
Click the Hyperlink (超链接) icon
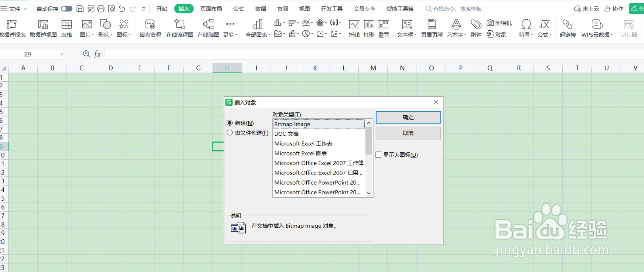pos(568,29)
